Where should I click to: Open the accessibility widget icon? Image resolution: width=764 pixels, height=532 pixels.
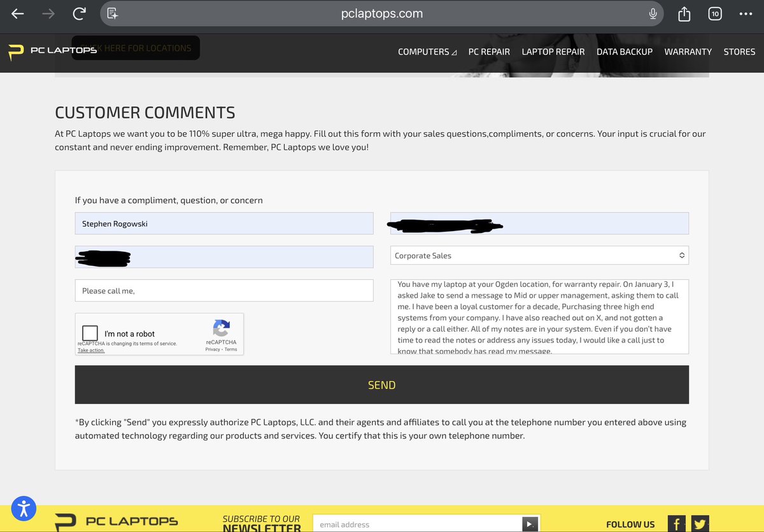pyautogui.click(x=24, y=508)
